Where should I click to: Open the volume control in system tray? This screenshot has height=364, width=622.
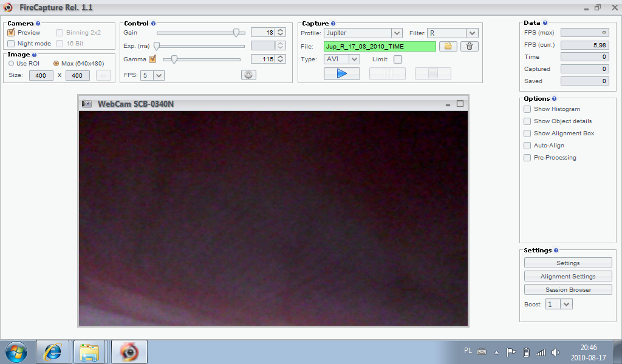(555, 352)
